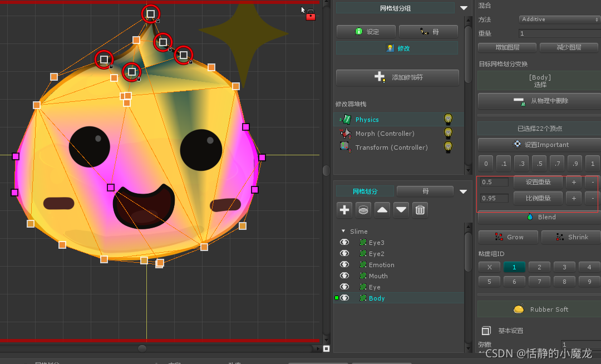Click the Grow selection button
Image resolution: width=601 pixels, height=364 pixels.
tap(508, 237)
